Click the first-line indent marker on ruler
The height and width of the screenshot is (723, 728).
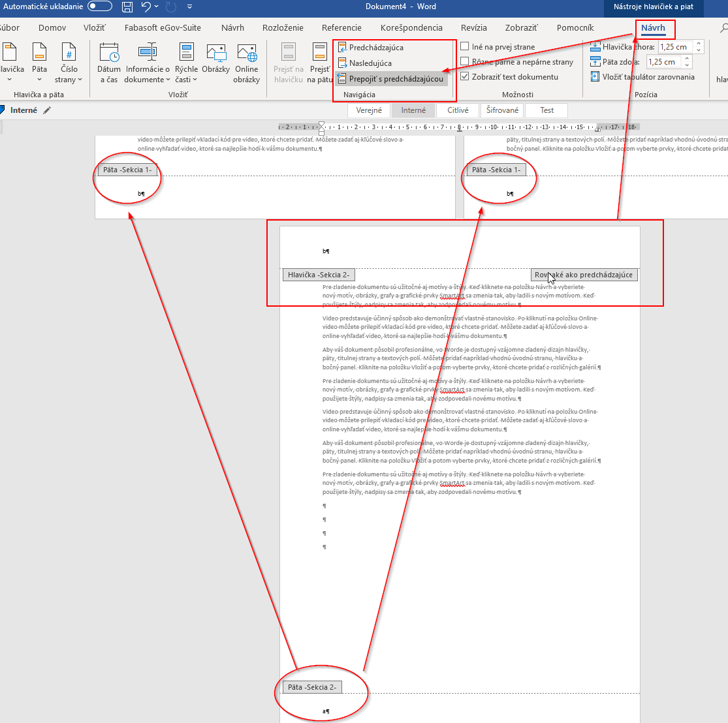(321, 124)
